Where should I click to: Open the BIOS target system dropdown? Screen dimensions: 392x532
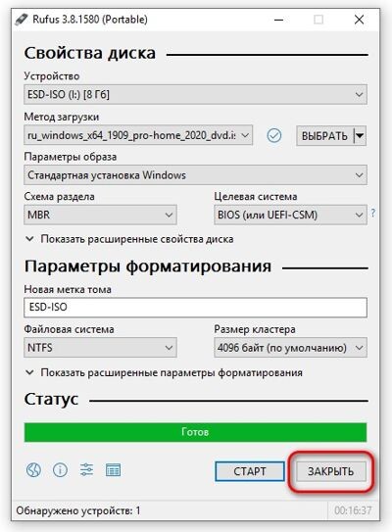(290, 215)
